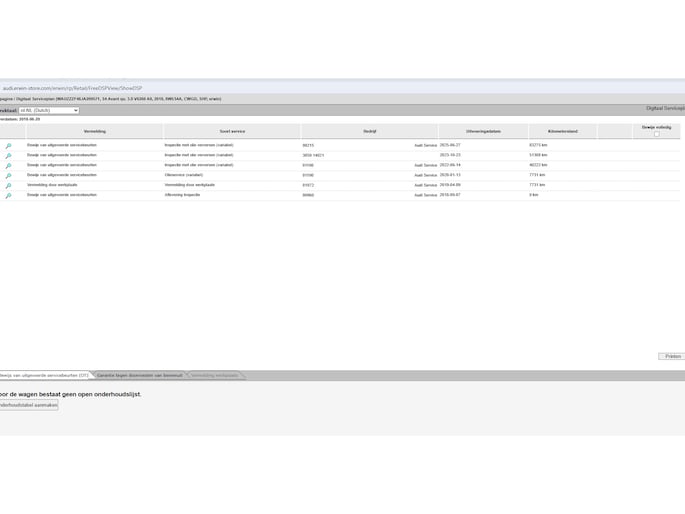The image size is (685, 514).
Task: Select the 7731 km cell in Vermelding row
Action: 537,185
